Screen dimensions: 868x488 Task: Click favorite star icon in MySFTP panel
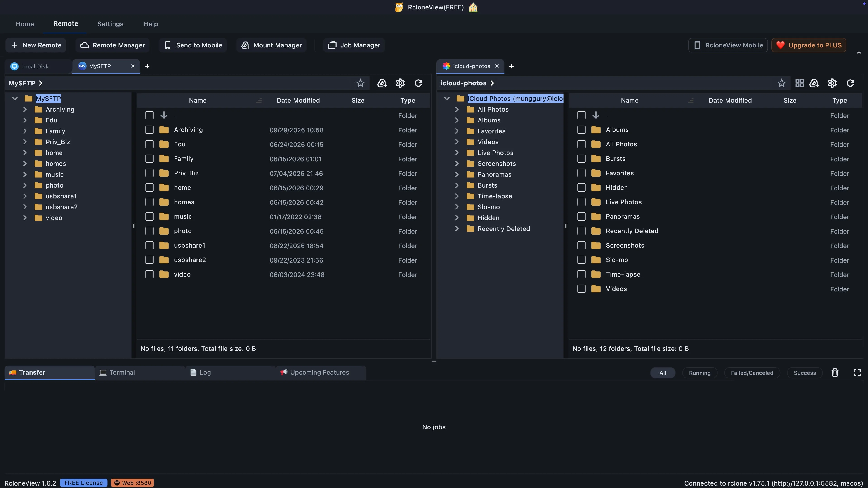coord(360,83)
